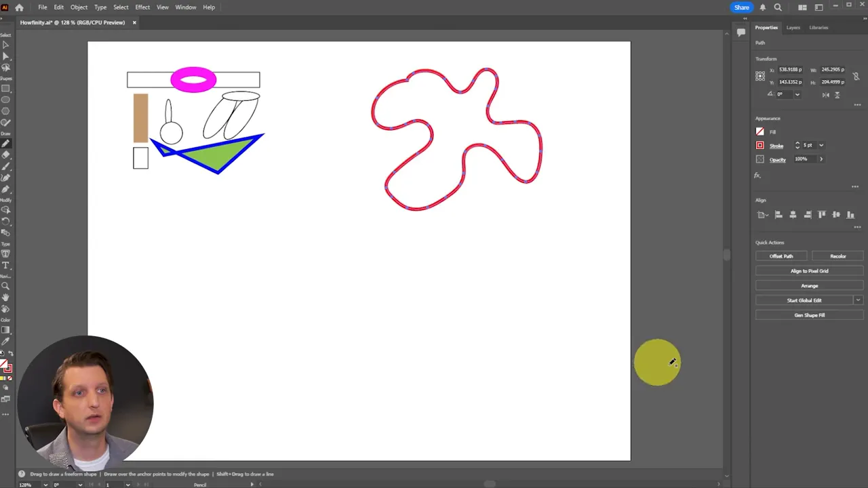
Task: Select the Ellipse shape tool
Action: [6, 100]
